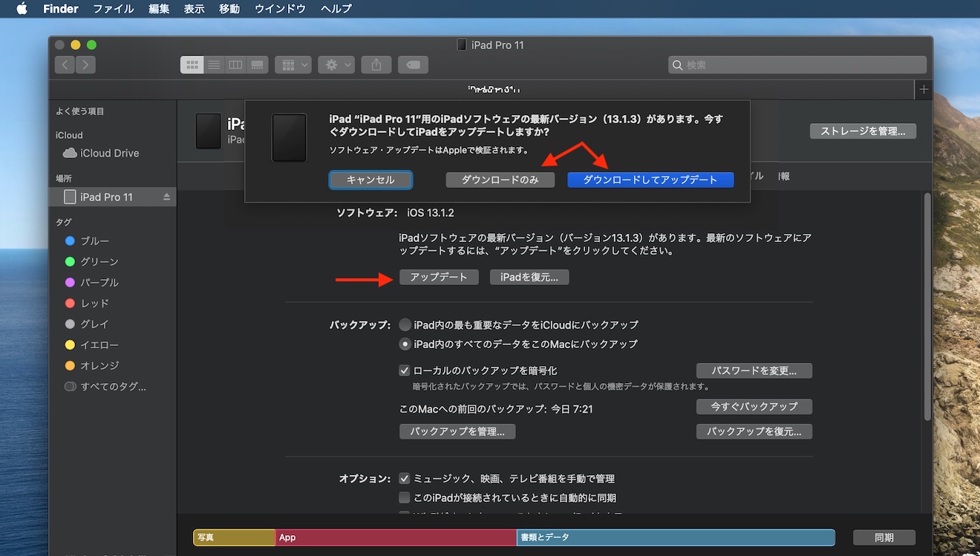Viewport: 980px width, 556px height.
Task: Eject iPad Pro 11 from sidebar
Action: click(166, 197)
